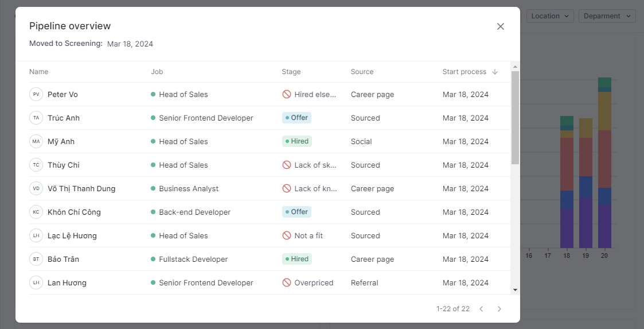Viewport: 644px width, 329px height.
Task: Sort by the Stage column header
Action: [x=291, y=72]
